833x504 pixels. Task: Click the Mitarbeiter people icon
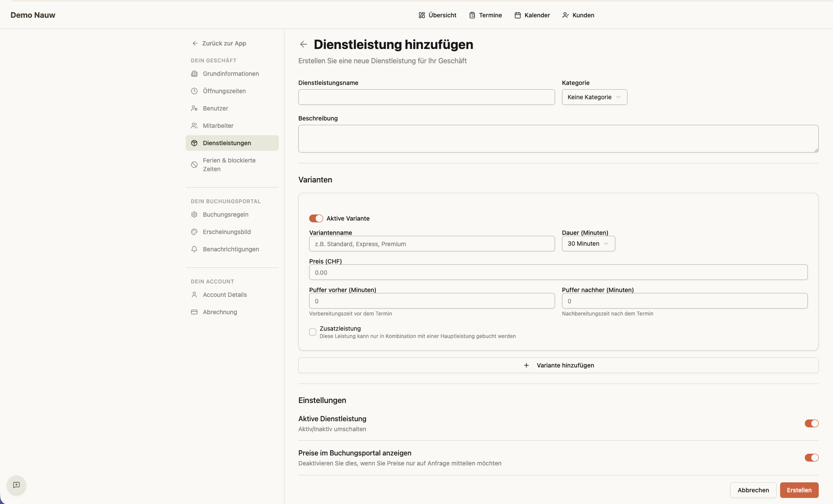pyautogui.click(x=194, y=126)
